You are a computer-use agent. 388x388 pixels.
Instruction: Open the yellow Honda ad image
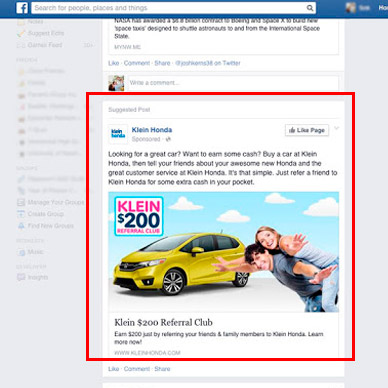[x=223, y=252]
